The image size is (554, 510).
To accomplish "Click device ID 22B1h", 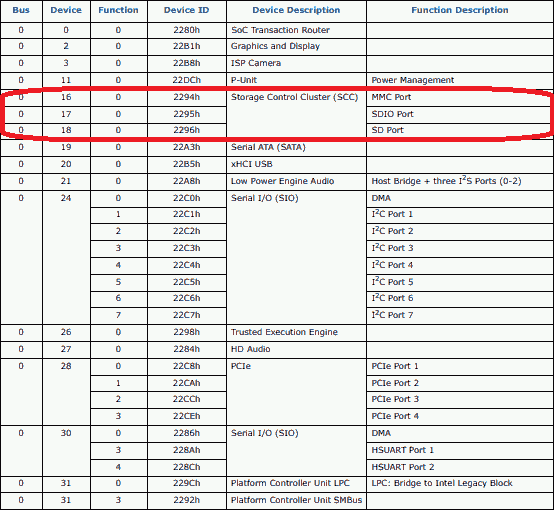I will click(x=187, y=46).
